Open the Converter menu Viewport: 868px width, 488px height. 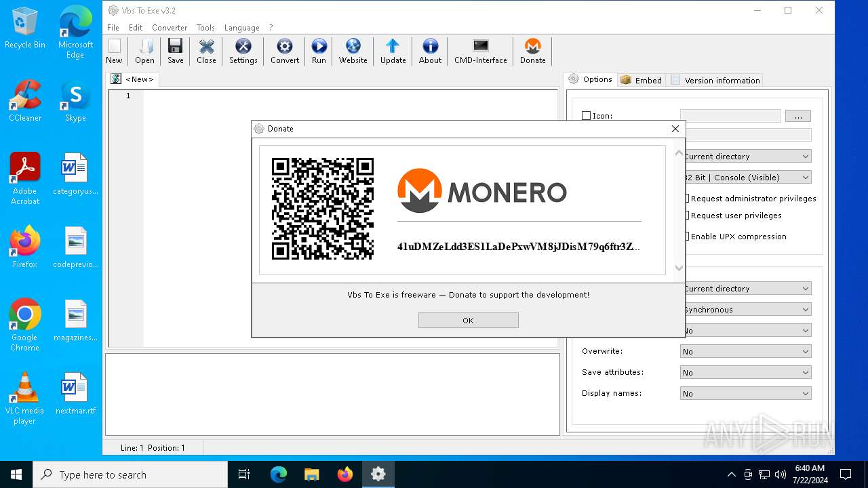[x=170, y=28]
